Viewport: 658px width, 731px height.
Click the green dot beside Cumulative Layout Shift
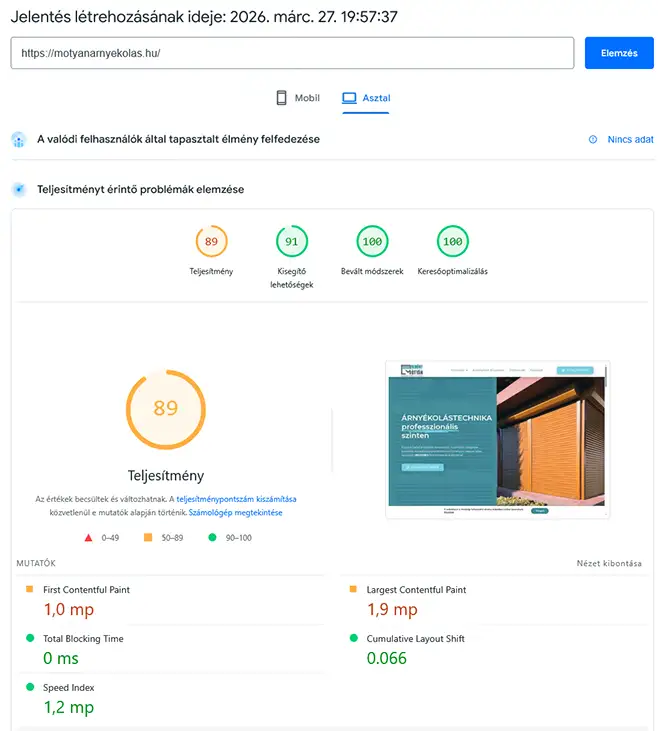[353, 638]
